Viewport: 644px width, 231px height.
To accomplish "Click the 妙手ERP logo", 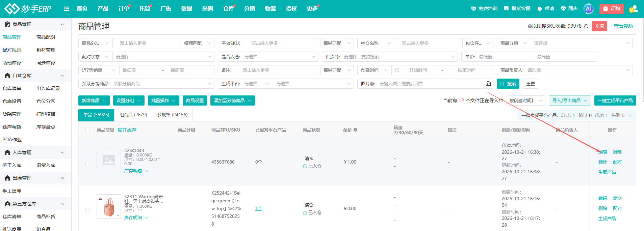I will tap(28, 8).
